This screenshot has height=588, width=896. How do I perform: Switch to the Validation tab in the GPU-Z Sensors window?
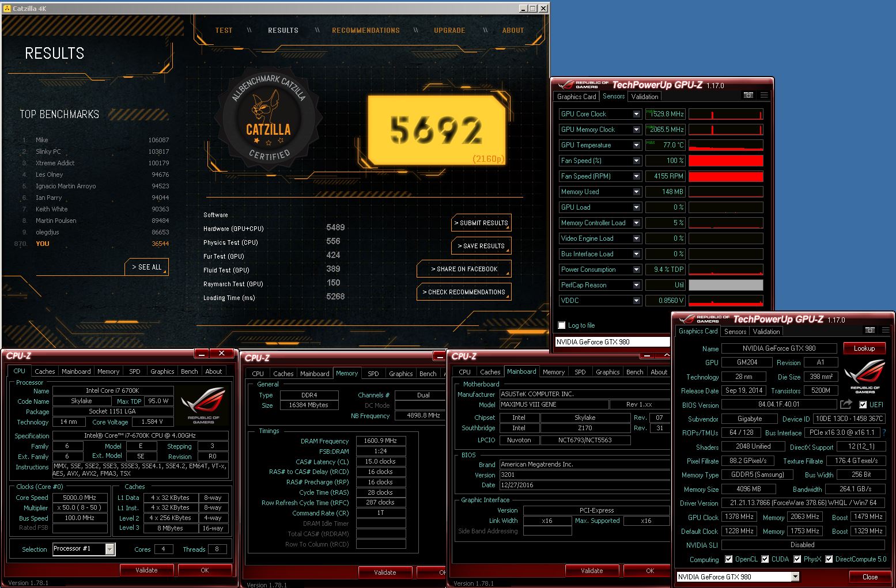(645, 97)
